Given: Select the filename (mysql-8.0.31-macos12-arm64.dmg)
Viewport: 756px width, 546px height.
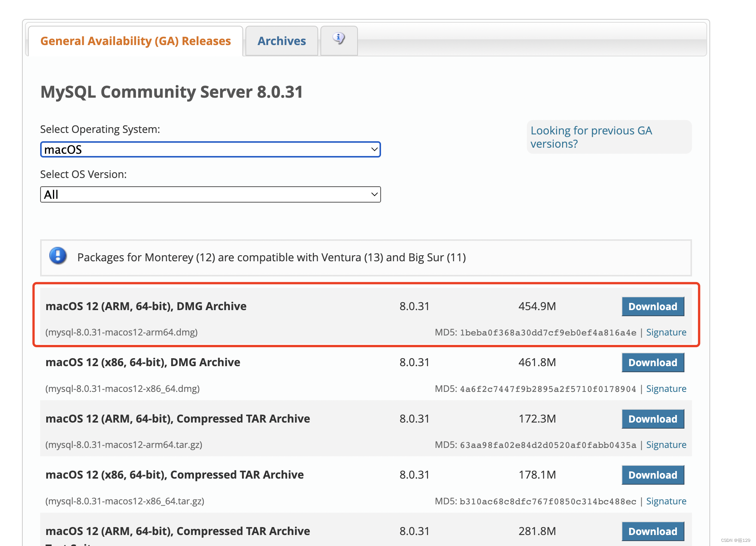Looking at the screenshot, I should pos(122,332).
